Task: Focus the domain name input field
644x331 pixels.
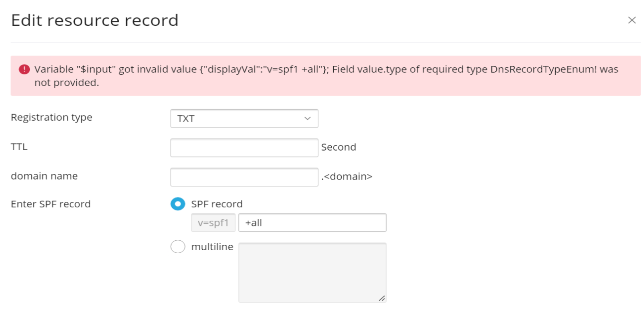Action: [x=244, y=177]
